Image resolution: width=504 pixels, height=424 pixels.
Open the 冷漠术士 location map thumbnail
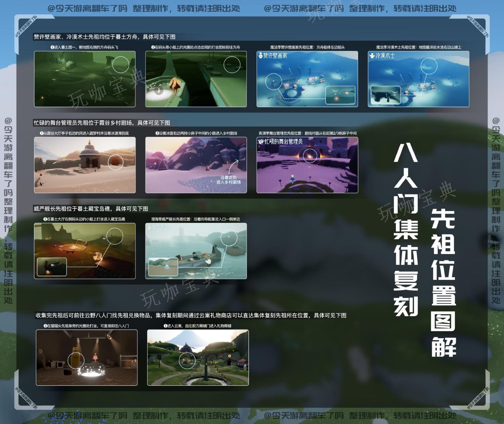coord(418,79)
